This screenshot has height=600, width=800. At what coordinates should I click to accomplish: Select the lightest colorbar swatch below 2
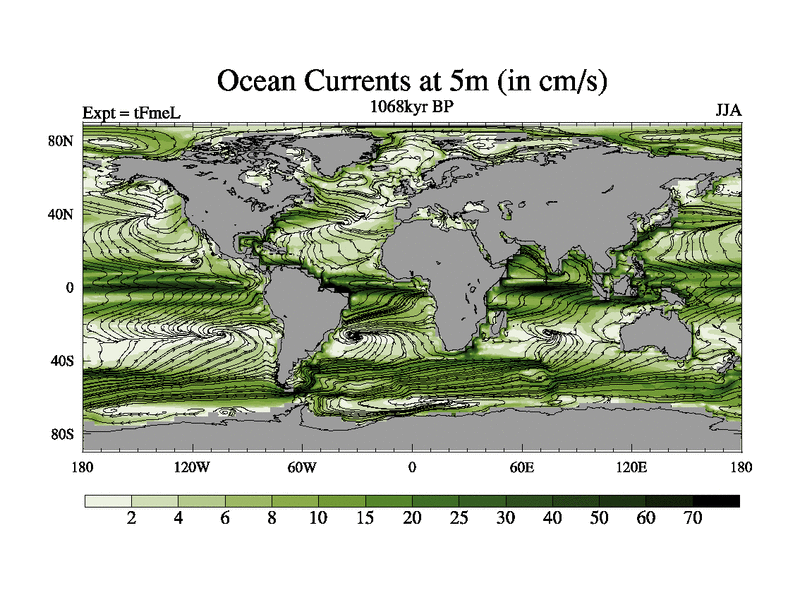[x=107, y=501]
